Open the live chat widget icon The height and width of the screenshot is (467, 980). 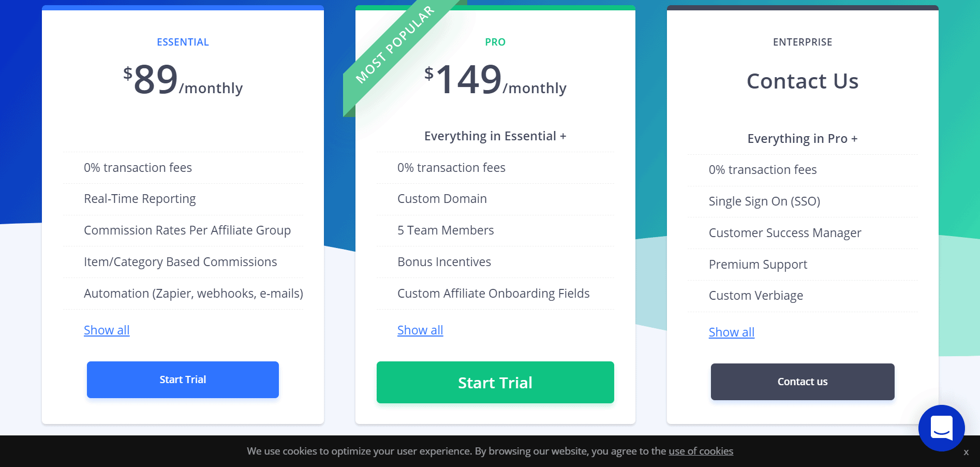pos(941,428)
